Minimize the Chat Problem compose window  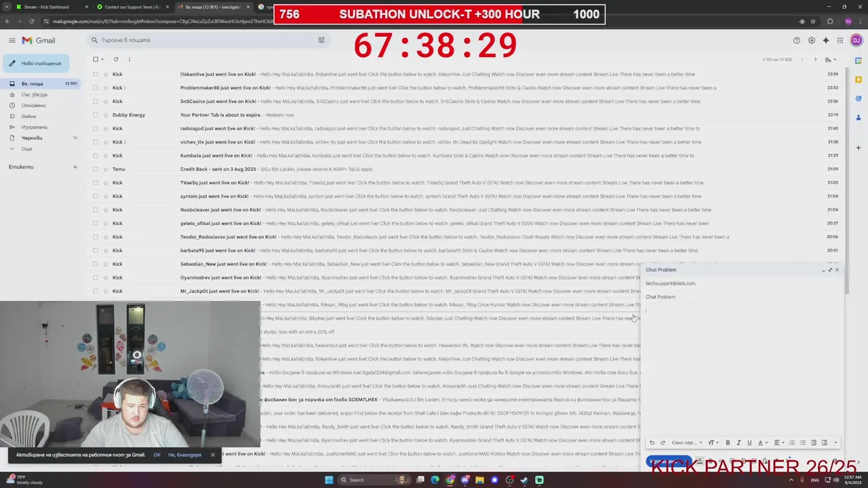tap(823, 270)
